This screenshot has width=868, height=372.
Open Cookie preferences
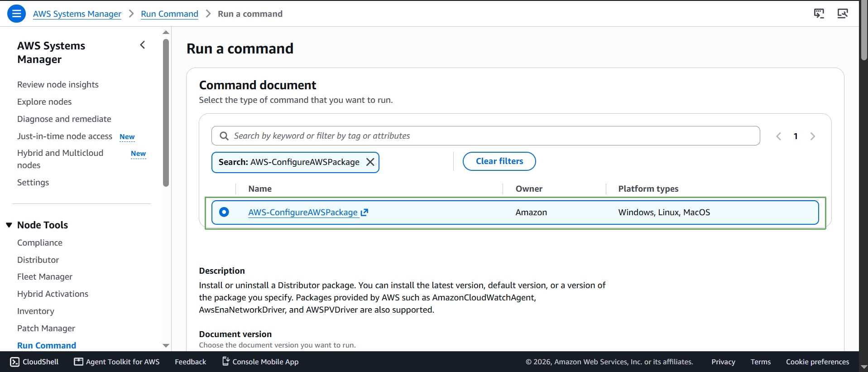coord(818,362)
